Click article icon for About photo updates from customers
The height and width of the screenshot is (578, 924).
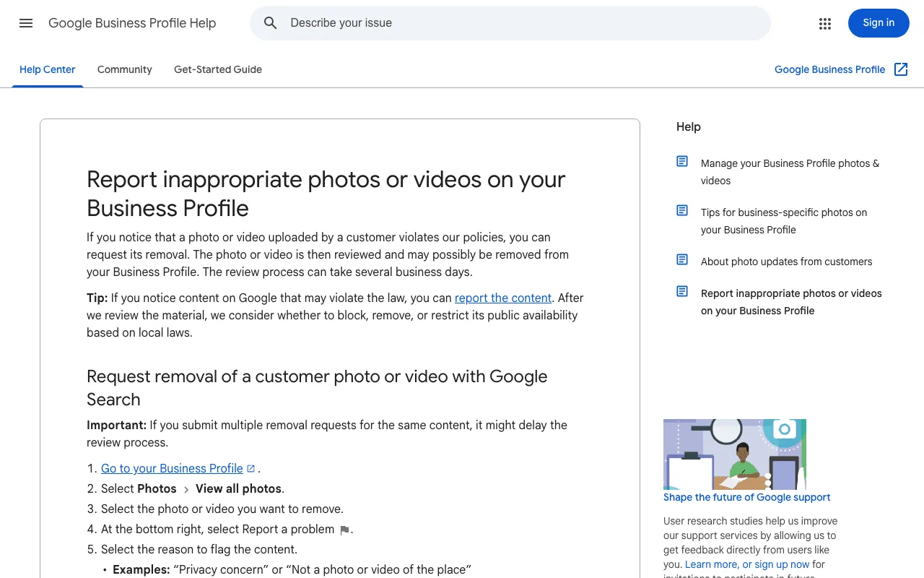pos(682,259)
